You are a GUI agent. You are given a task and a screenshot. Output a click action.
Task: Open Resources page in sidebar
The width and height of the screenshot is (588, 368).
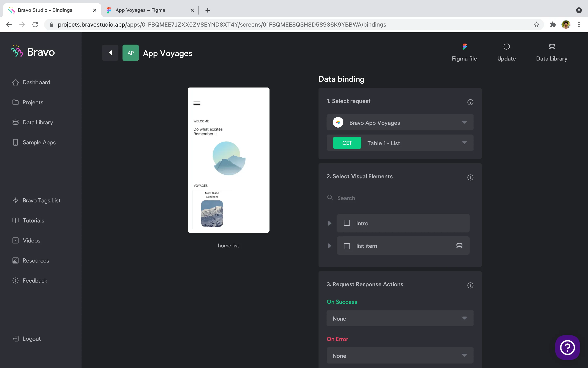[31, 260]
